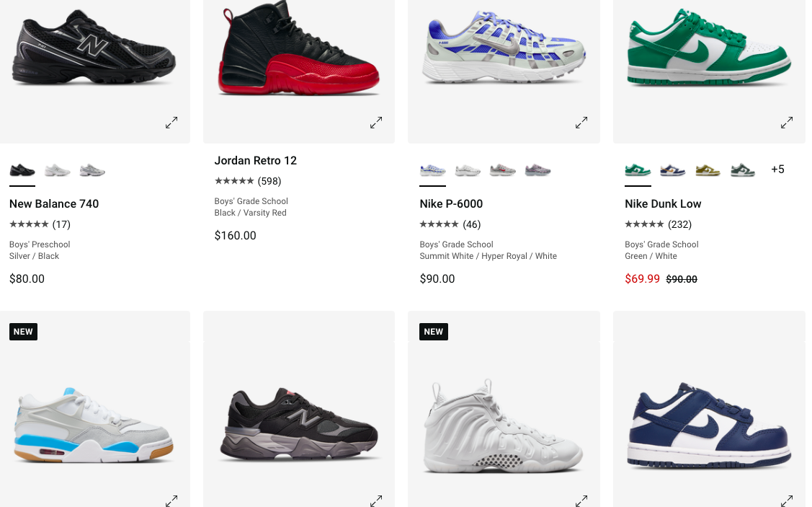Expand the navy Dunk Low image

coord(787,500)
